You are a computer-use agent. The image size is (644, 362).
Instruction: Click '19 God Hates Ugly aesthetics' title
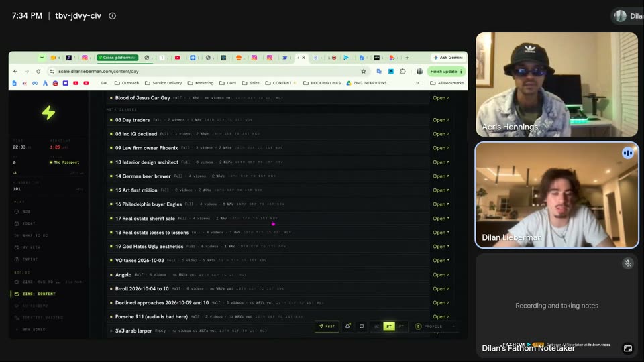tap(149, 246)
